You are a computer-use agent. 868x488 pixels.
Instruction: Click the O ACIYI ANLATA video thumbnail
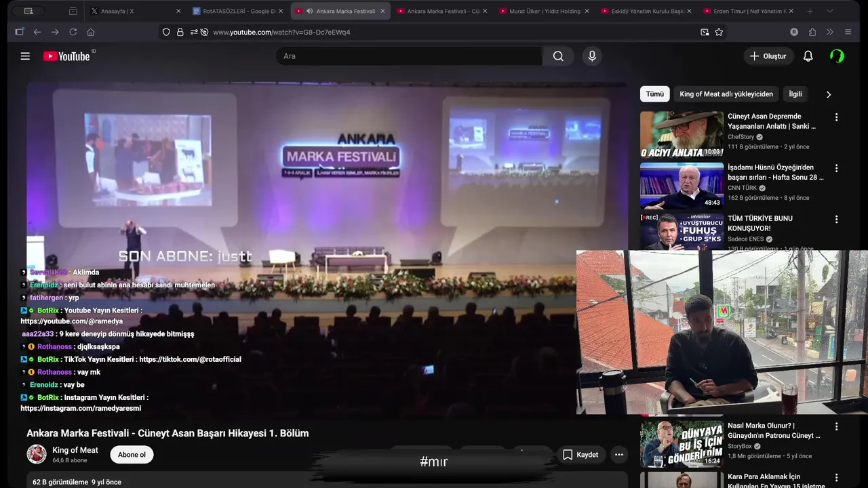(682, 134)
